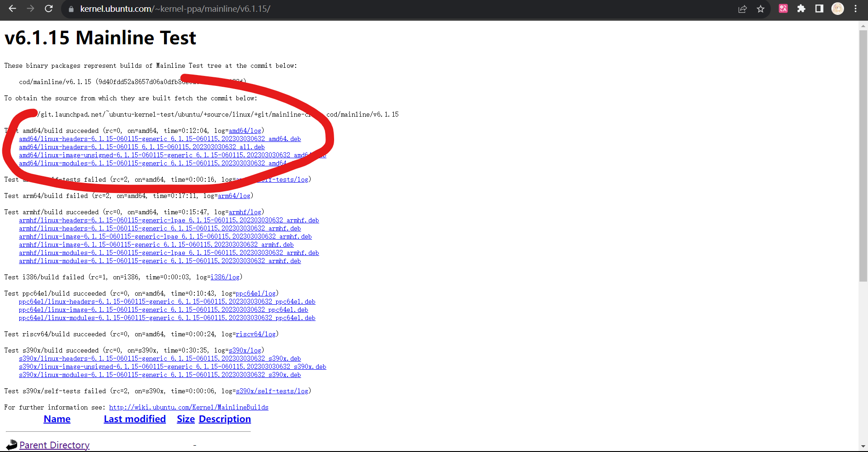Viewport: 868px width, 452px height.
Task: Click the Parent Directory back-arrow icon
Action: click(x=11, y=445)
